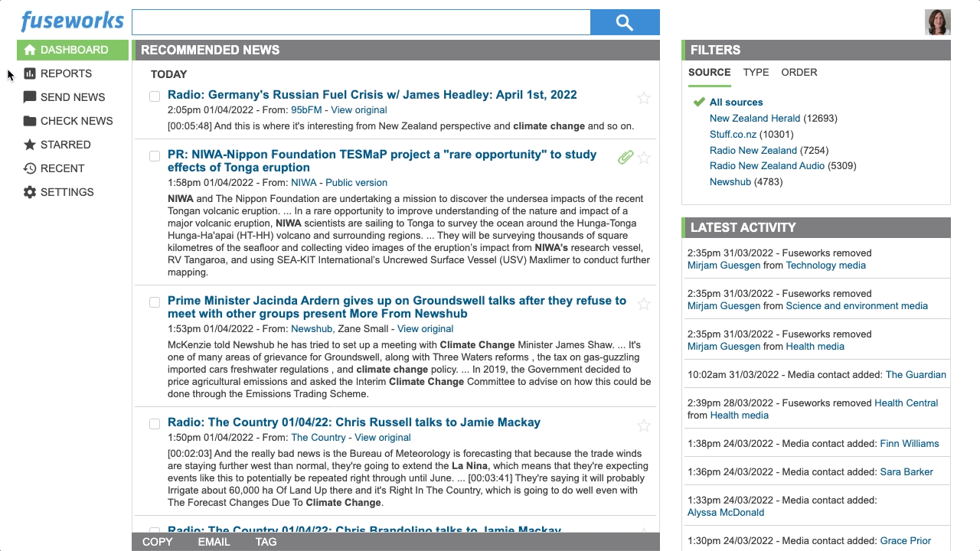
Task: Open the 95bFM source link
Action: point(306,110)
